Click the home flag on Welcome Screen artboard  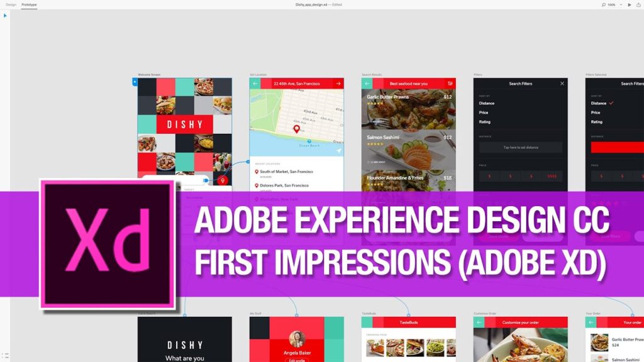click(135, 82)
